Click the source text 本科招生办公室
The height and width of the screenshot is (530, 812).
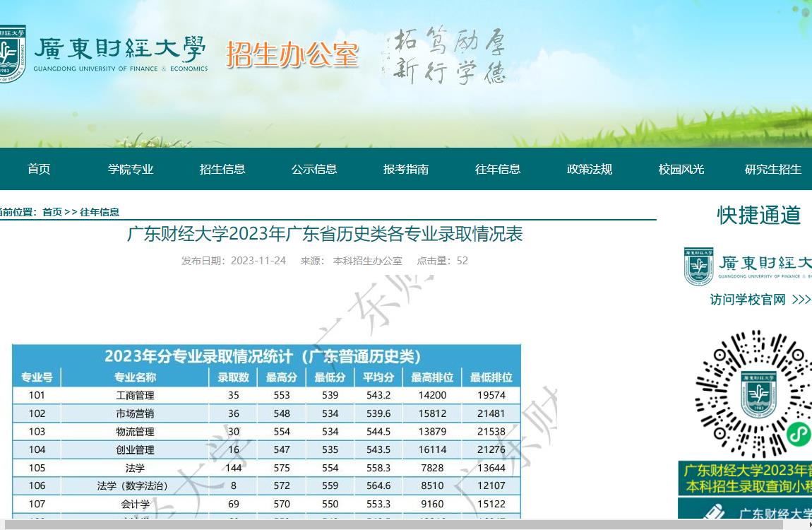tap(368, 261)
